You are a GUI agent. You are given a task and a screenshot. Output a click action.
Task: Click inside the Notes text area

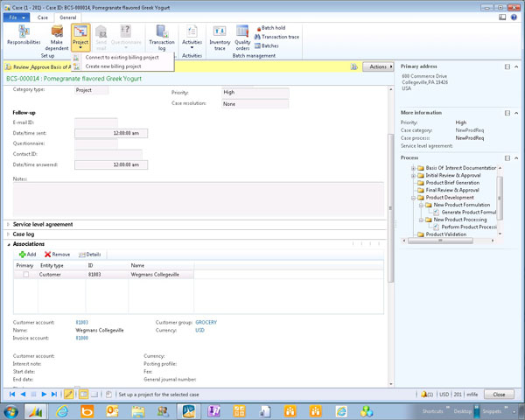click(x=198, y=197)
